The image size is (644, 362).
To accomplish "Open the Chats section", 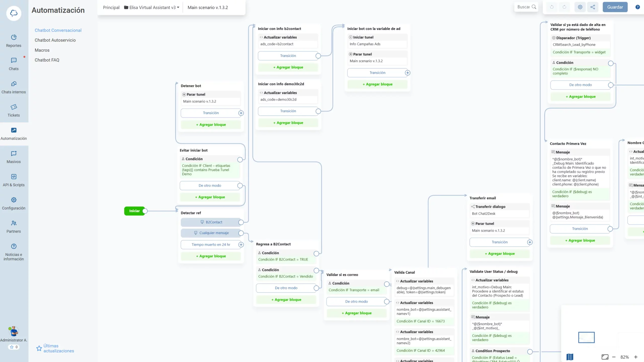I will [x=14, y=64].
